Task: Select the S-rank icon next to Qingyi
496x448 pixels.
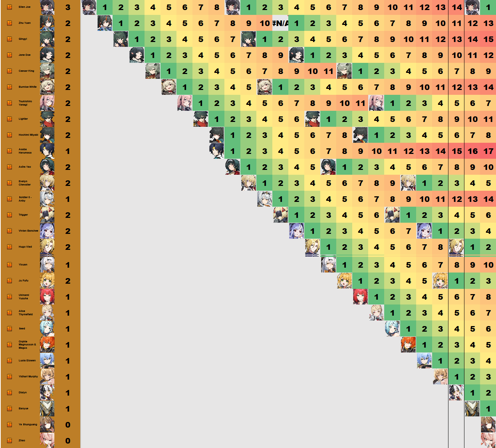Action: pyautogui.click(x=10, y=39)
